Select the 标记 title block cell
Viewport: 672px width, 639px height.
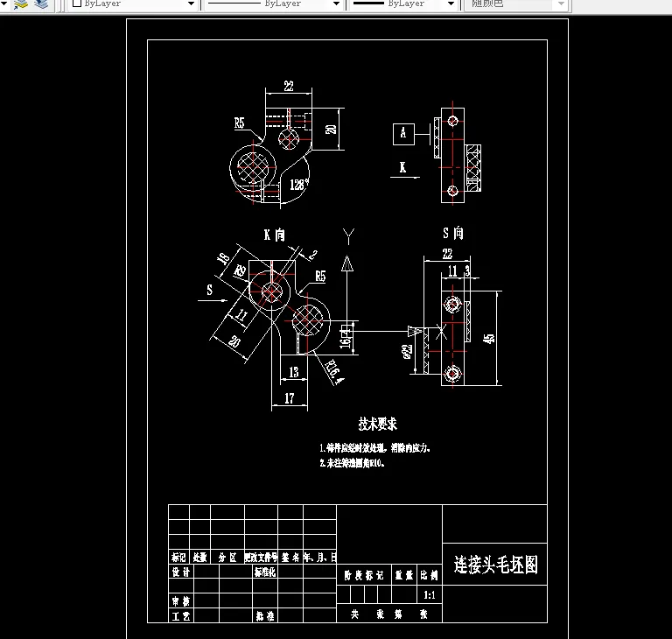(178, 557)
